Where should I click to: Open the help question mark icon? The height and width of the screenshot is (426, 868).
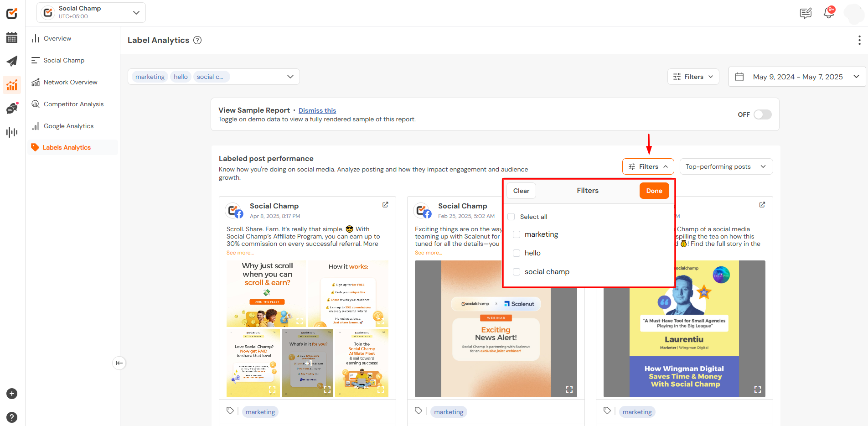pyautogui.click(x=12, y=417)
